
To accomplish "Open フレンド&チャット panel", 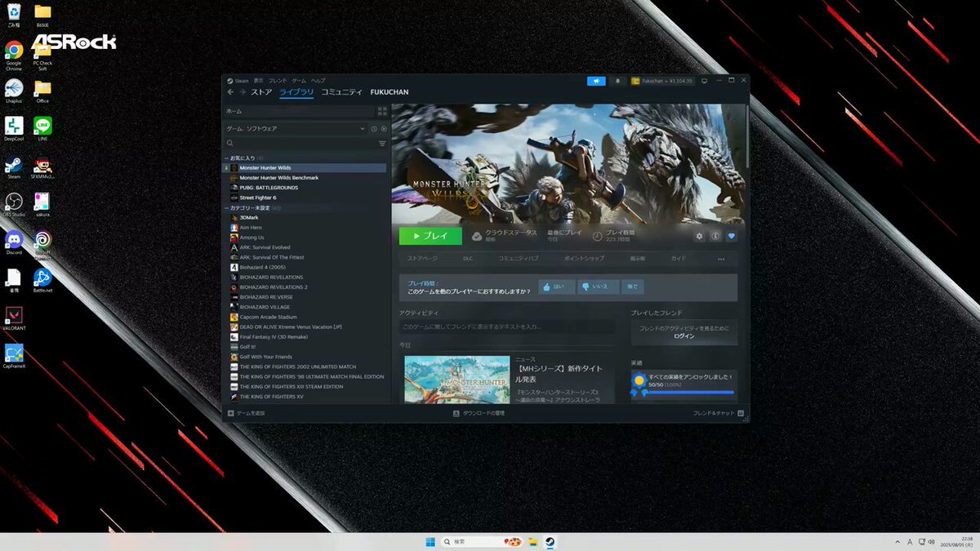I will (x=718, y=413).
